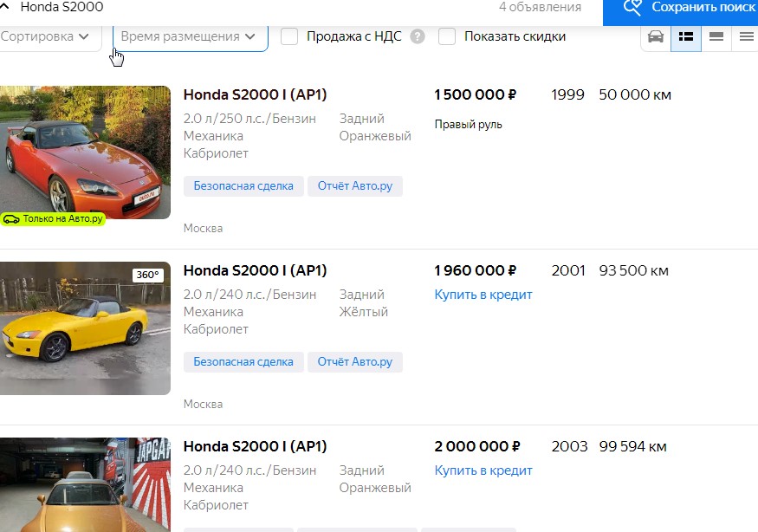Click the 360° badge on yellow car
The height and width of the screenshot is (532, 758).
click(147, 275)
